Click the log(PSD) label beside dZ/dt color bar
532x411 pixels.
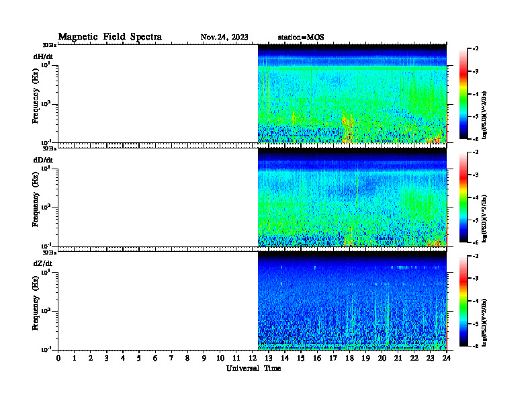pyautogui.click(x=485, y=322)
